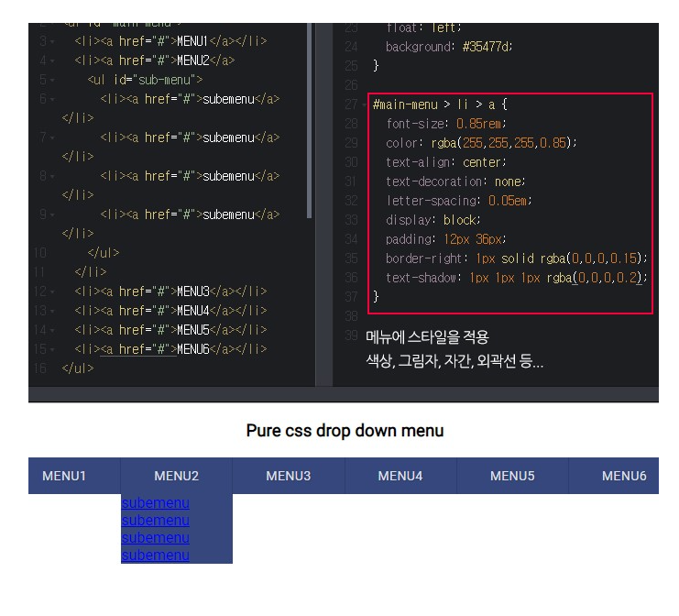Click the text-decoration: none declaration
This screenshot has height=616, width=679.
pos(455,181)
